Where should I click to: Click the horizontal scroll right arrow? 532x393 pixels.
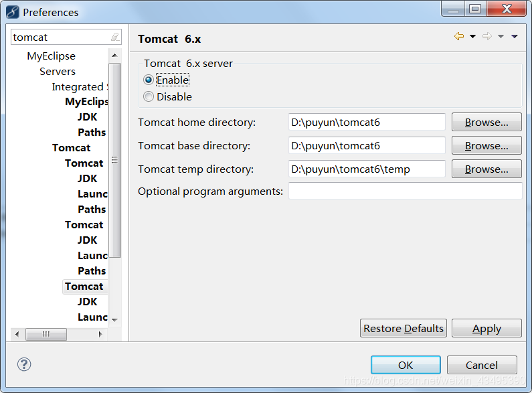[x=100, y=334]
